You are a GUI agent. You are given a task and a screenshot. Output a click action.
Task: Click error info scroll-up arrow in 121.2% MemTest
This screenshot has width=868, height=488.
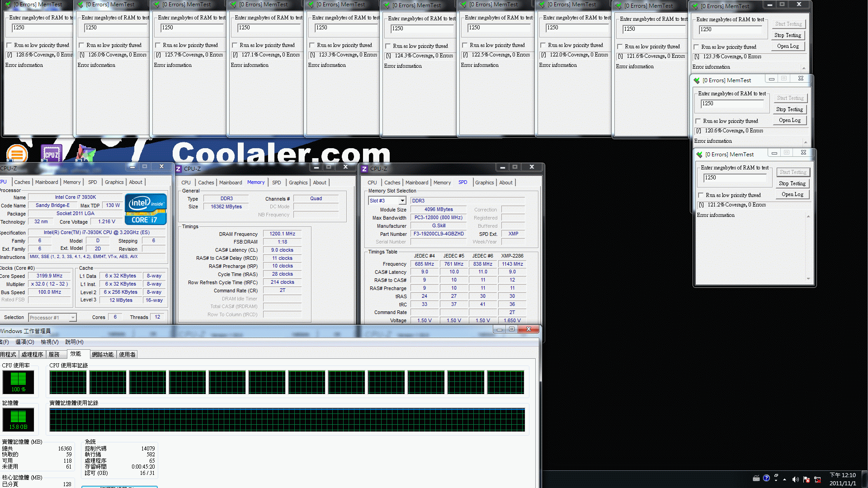coord(808,216)
